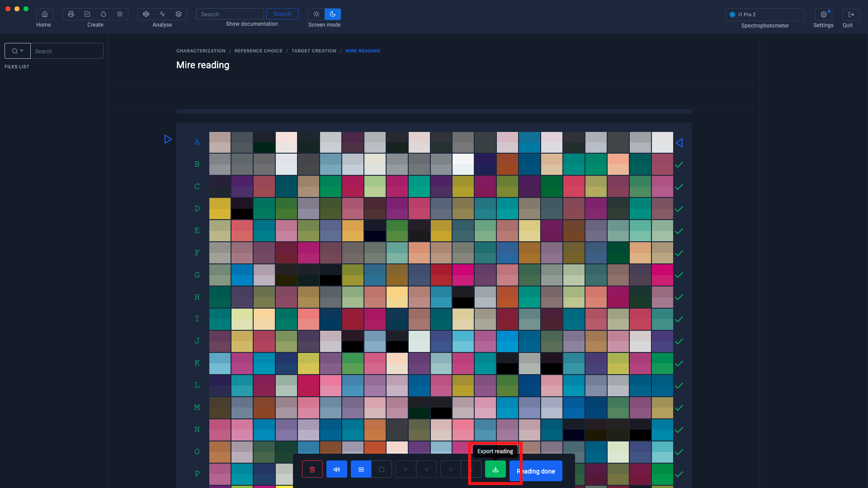
Task: Click the double chevron up button
Action: [451, 469]
